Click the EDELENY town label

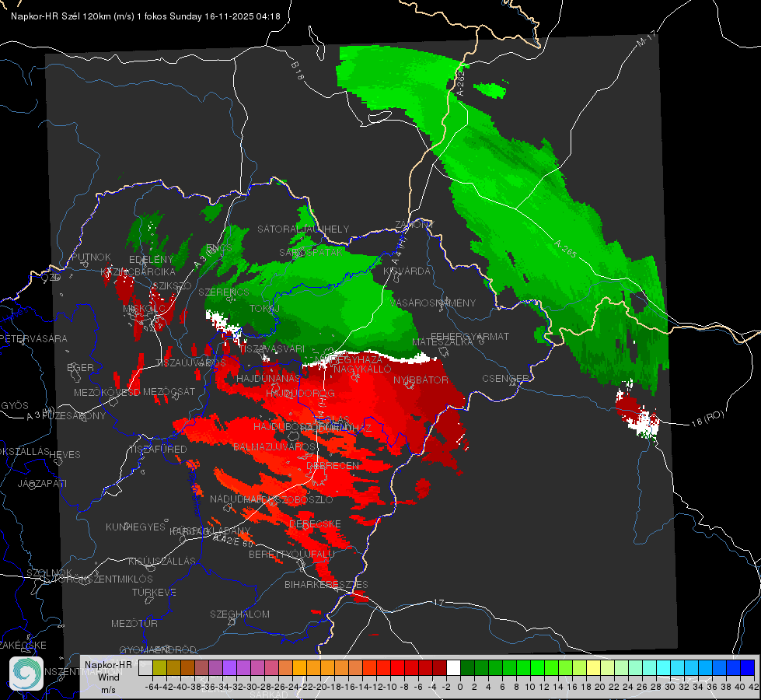(151, 260)
